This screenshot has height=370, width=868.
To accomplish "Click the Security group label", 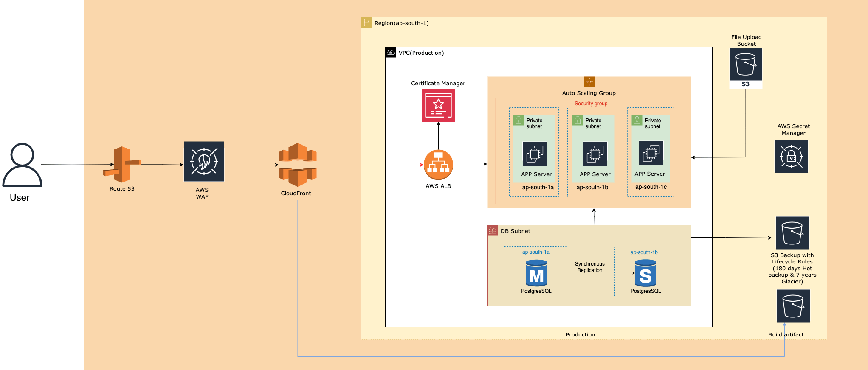I will click(x=591, y=104).
